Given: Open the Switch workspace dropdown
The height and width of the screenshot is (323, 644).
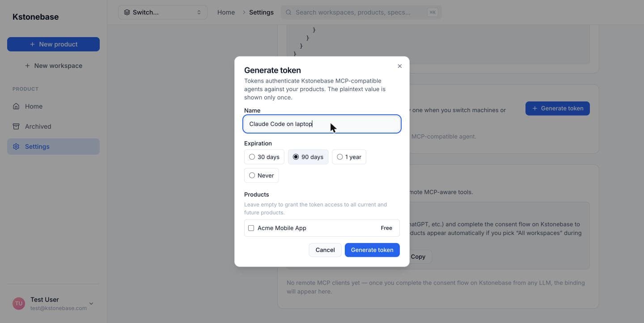Looking at the screenshot, I should pos(163,13).
